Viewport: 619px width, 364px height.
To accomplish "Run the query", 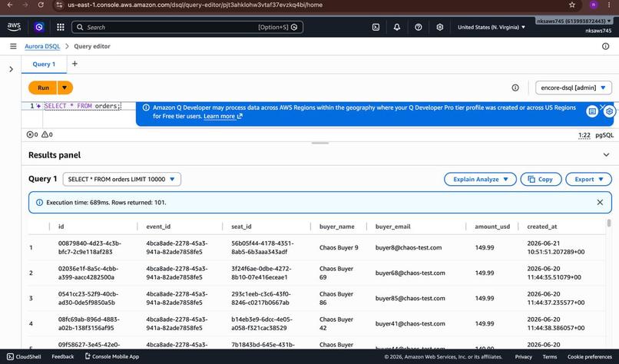I will 43,88.
